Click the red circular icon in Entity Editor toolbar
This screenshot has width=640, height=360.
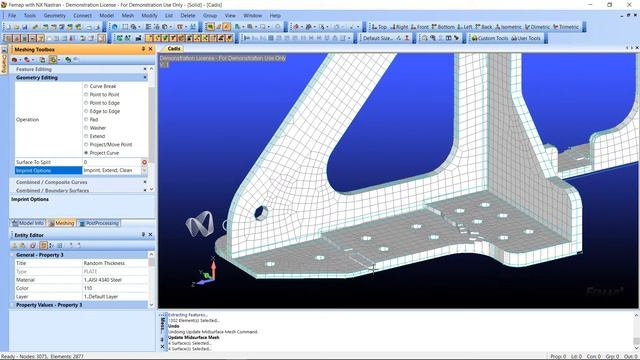point(33,245)
